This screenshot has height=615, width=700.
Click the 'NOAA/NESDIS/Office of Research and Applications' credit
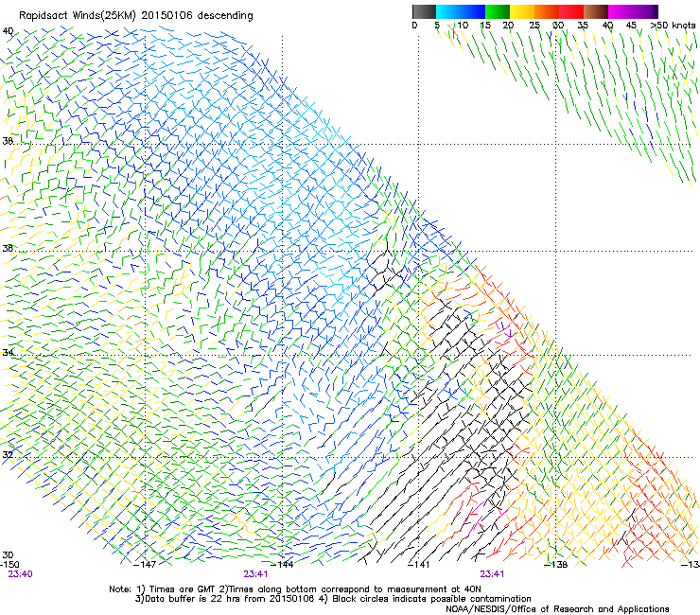coord(557,609)
